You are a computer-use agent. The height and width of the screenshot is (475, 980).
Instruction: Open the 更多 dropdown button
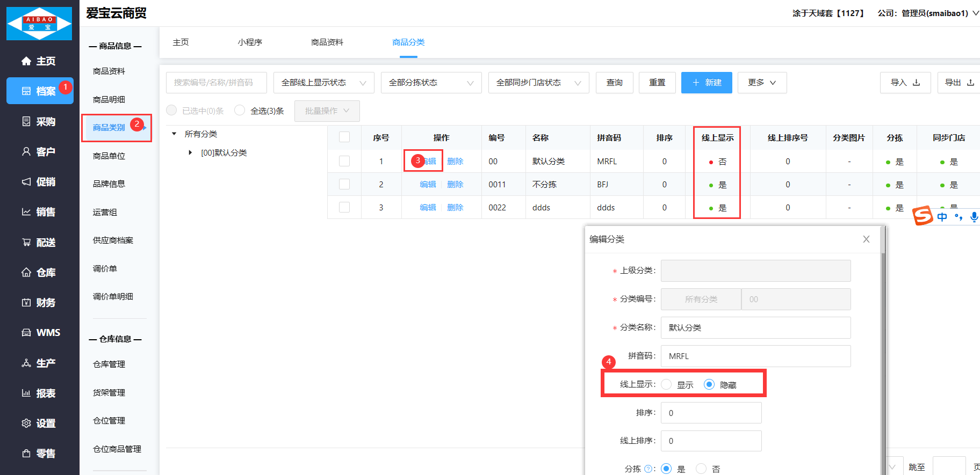[762, 83]
